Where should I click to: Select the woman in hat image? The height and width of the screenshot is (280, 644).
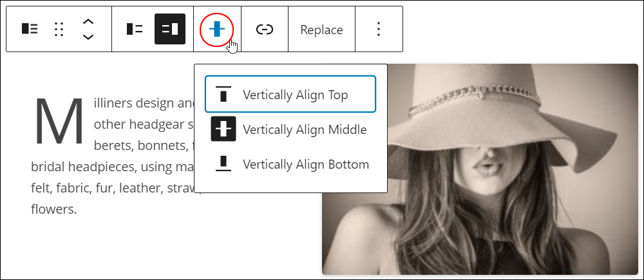tap(480, 169)
